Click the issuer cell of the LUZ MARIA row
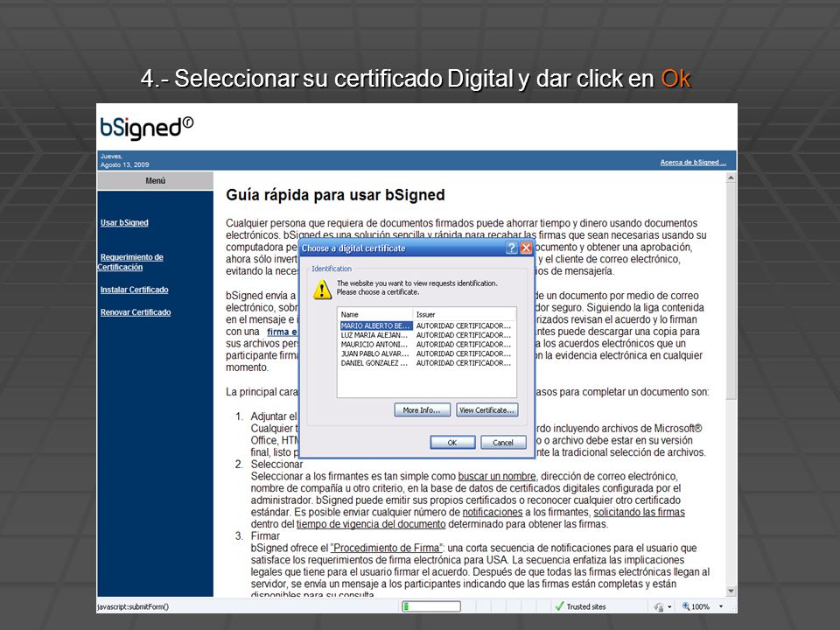The width and height of the screenshot is (840, 630). (464, 335)
